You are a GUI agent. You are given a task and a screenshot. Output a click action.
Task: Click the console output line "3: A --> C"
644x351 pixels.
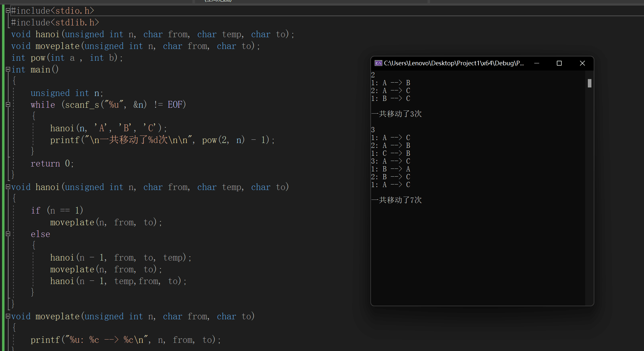click(x=391, y=161)
